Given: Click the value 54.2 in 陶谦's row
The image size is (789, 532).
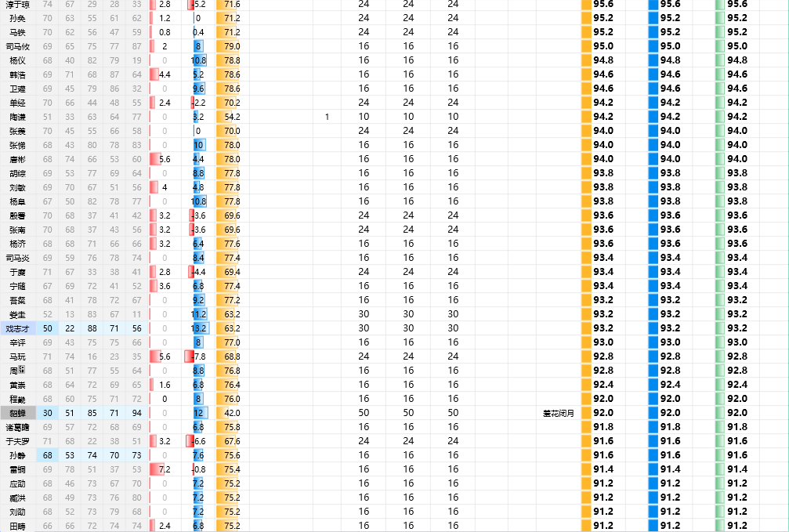Looking at the screenshot, I should click(232, 117).
